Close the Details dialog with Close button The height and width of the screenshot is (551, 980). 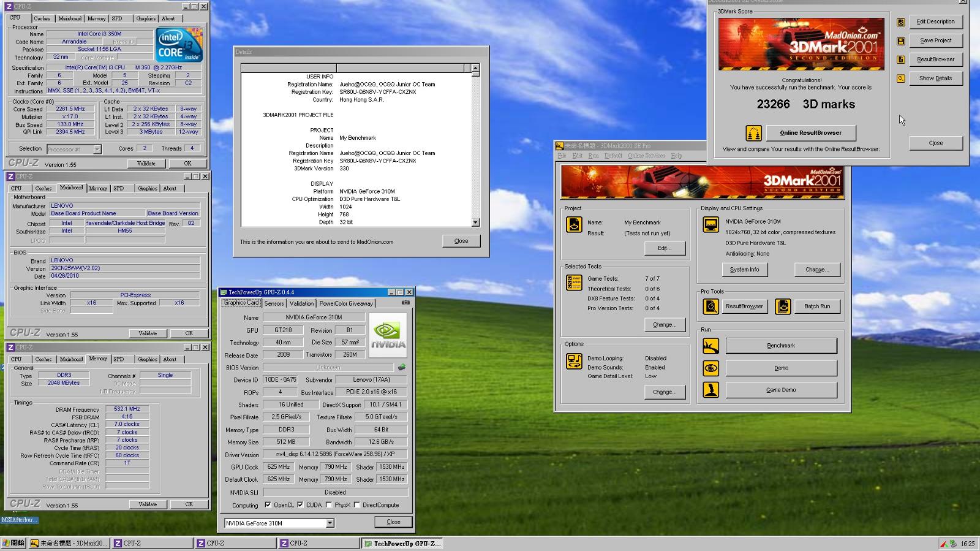(x=461, y=241)
